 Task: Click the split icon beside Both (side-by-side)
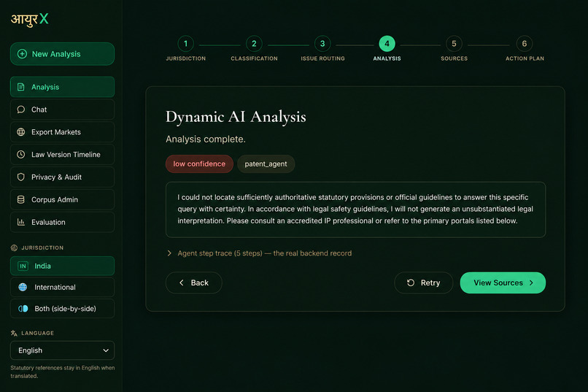(23, 308)
